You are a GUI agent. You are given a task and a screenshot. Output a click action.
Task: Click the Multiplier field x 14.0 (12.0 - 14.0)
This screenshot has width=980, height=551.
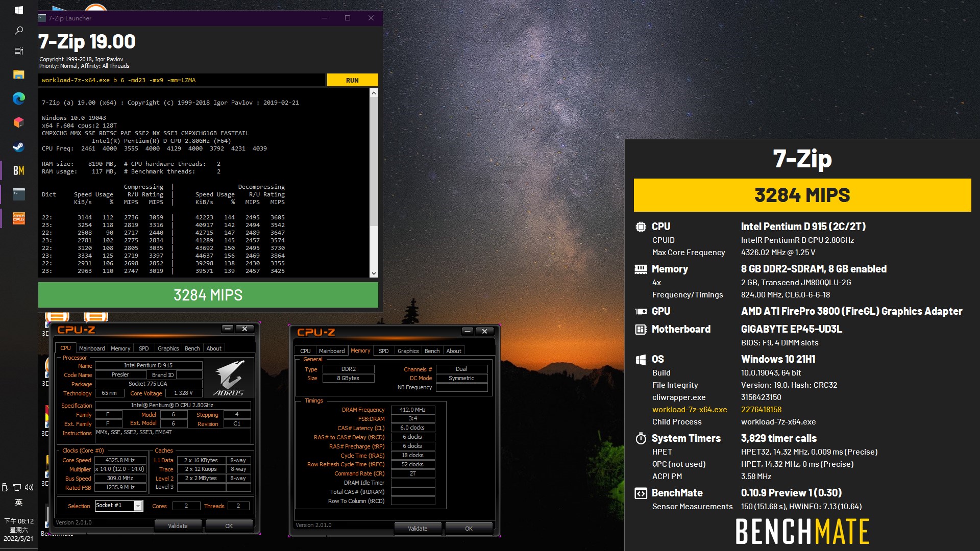point(120,469)
